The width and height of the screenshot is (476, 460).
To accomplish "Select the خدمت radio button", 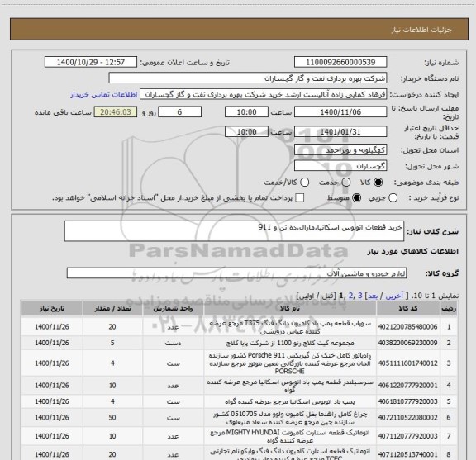I will click(x=346, y=182).
